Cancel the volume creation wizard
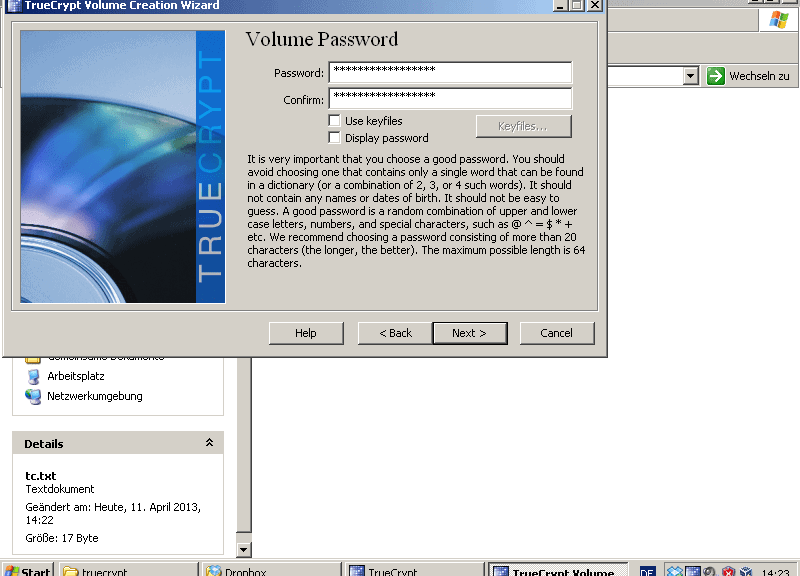 coord(557,333)
